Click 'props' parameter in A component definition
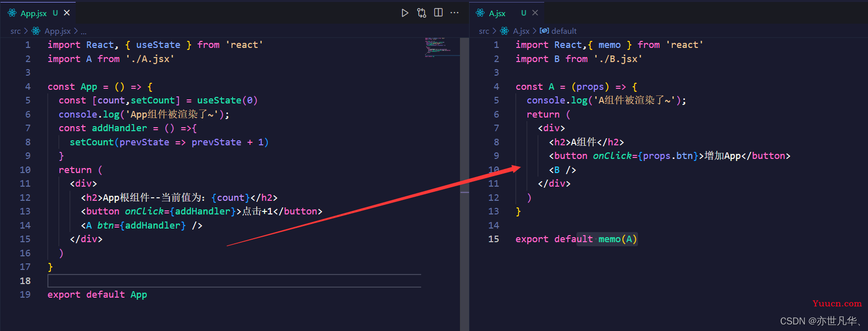The width and height of the screenshot is (868, 331). point(590,87)
